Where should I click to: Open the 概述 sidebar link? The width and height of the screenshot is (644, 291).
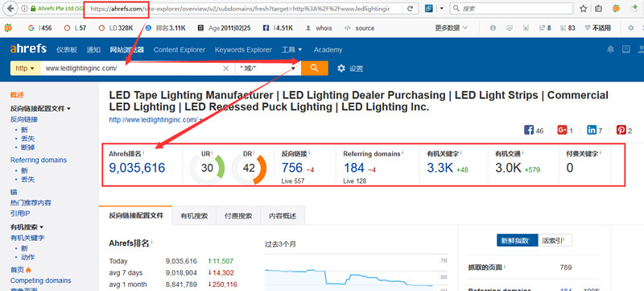pyautogui.click(x=17, y=95)
